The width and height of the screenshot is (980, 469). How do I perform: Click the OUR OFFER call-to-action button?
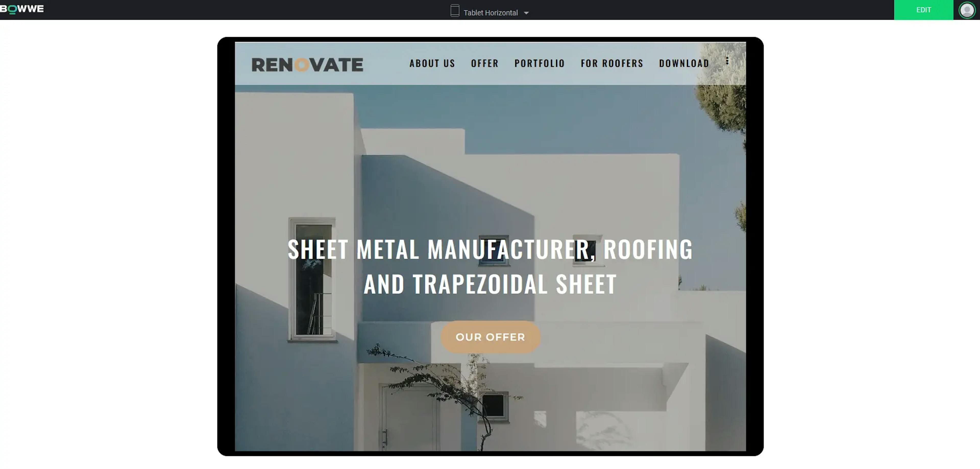[490, 336]
